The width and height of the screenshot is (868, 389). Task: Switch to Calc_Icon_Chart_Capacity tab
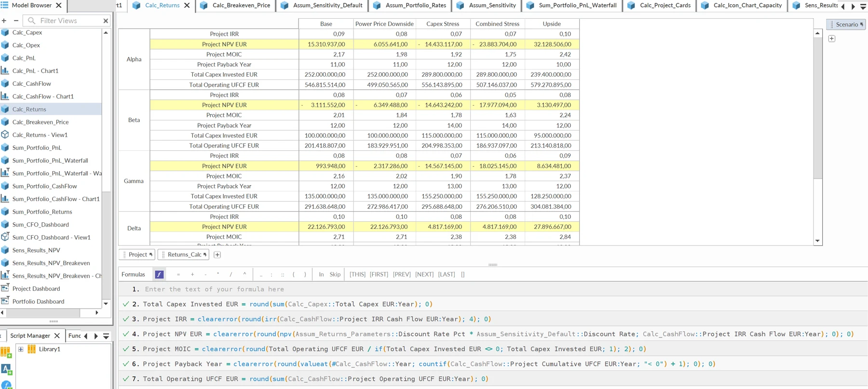click(x=743, y=5)
